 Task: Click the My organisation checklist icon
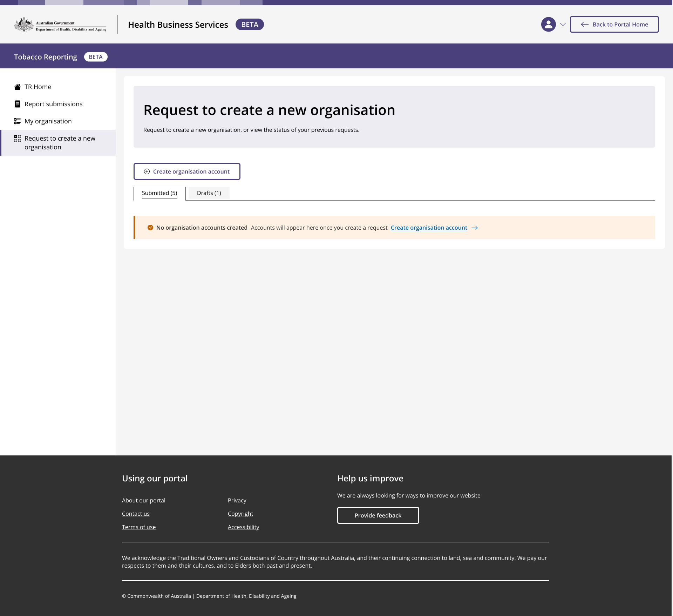(17, 121)
